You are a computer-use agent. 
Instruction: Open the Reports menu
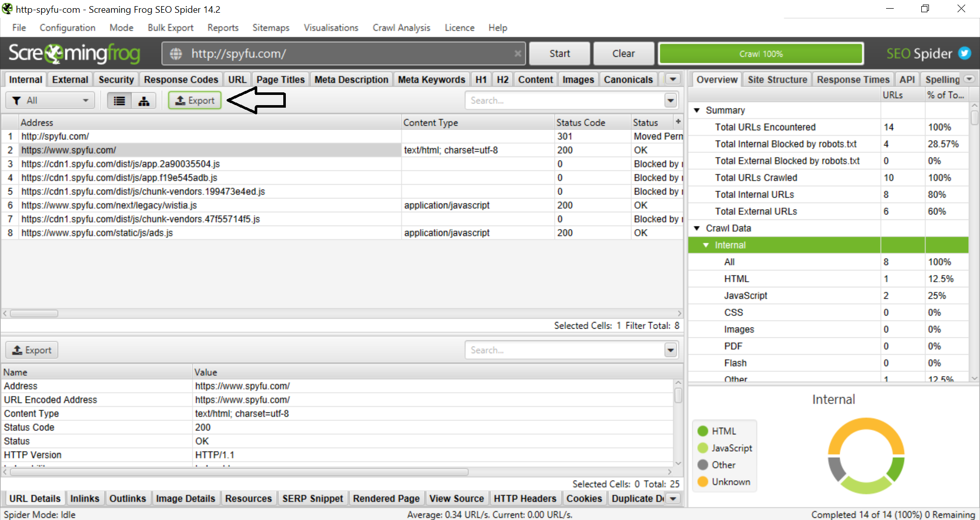(x=223, y=28)
